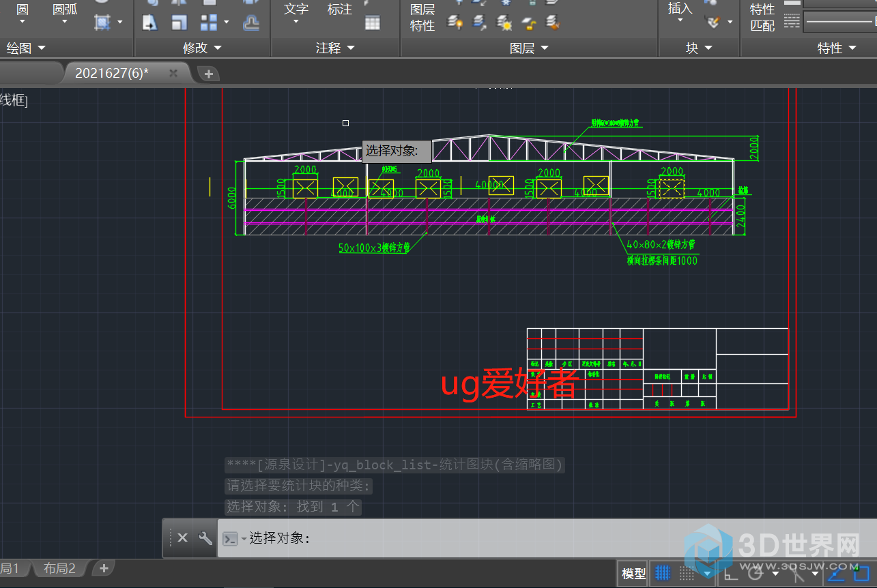Switch to the 布局2 layout tab
The width and height of the screenshot is (877, 588).
click(59, 568)
